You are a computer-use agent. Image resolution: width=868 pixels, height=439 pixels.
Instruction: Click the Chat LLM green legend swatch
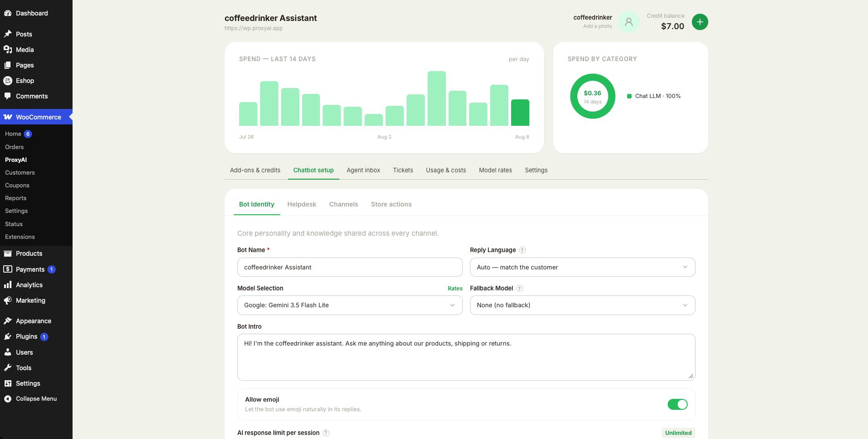629,96
